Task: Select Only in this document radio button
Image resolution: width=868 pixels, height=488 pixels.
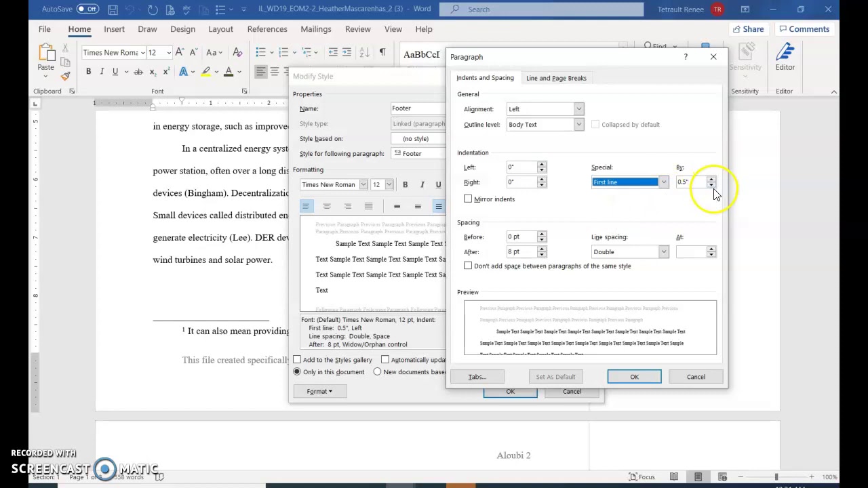Action: click(x=297, y=372)
